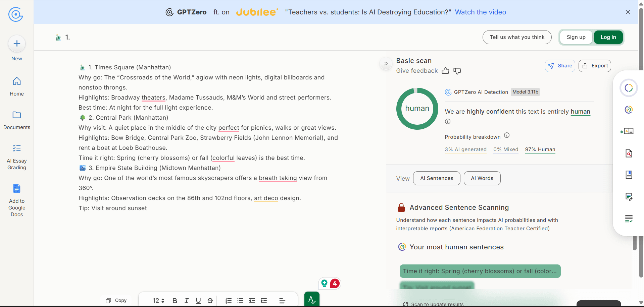The height and width of the screenshot is (307, 644).
Task: Click the green spell check button
Action: (x=312, y=299)
